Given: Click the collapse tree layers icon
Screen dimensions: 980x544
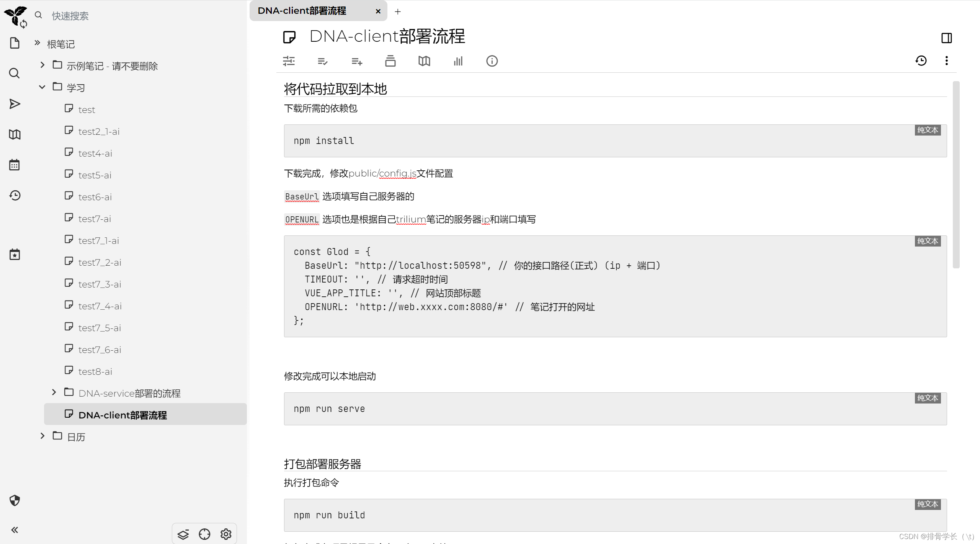Looking at the screenshot, I should coord(183,534).
